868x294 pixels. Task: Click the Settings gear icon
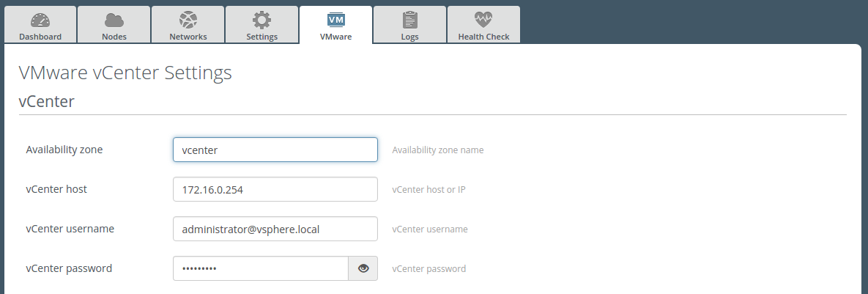pos(261,20)
